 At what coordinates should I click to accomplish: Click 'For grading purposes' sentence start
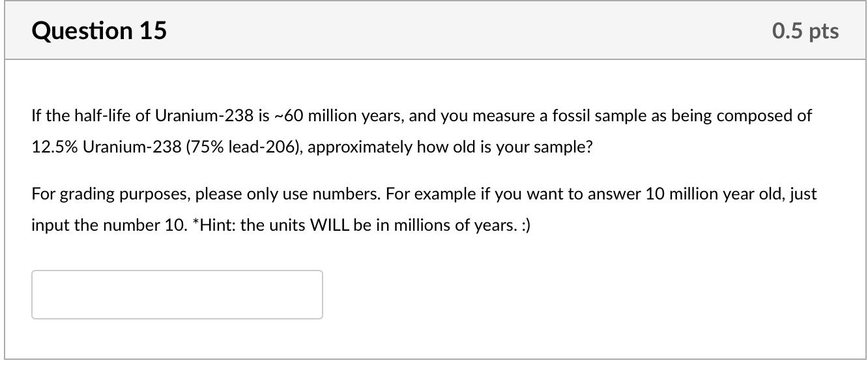tap(111, 194)
